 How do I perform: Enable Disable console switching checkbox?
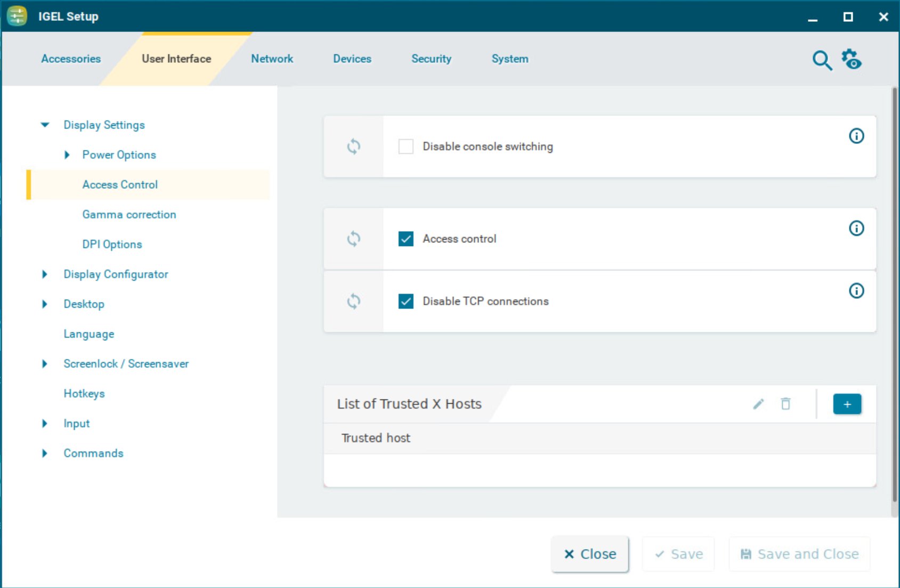pyautogui.click(x=406, y=146)
